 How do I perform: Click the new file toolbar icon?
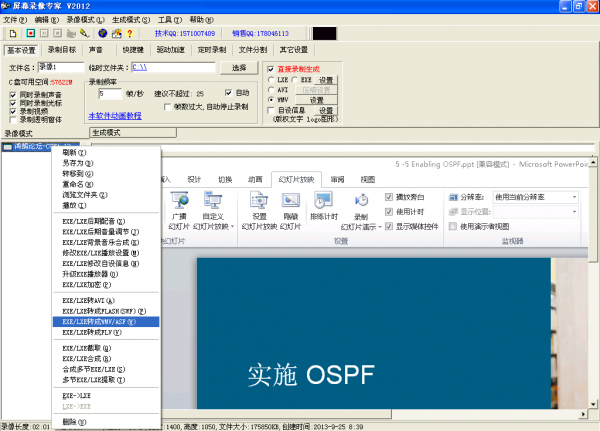(x=13, y=34)
